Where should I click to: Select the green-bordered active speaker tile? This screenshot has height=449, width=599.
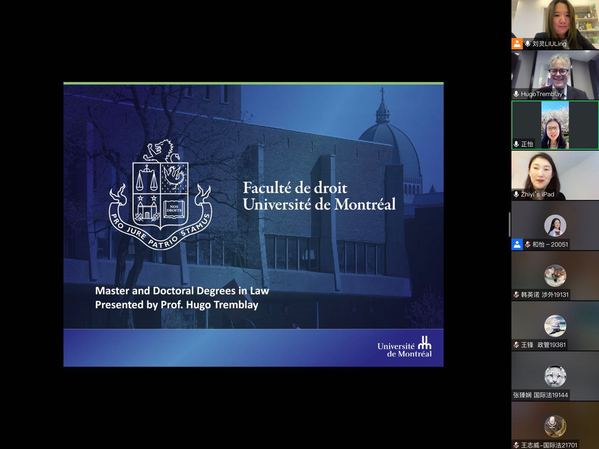pyautogui.click(x=555, y=125)
